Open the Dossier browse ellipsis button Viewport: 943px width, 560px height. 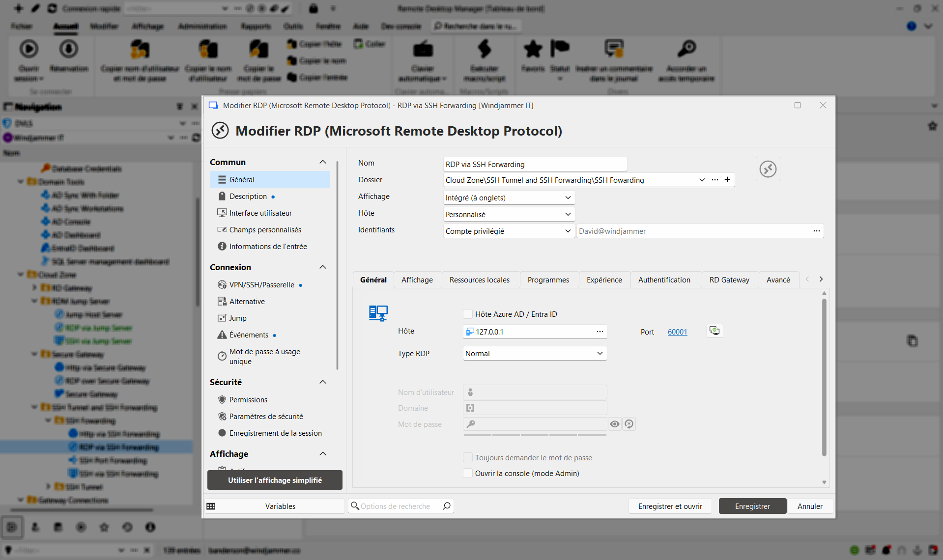click(x=715, y=180)
